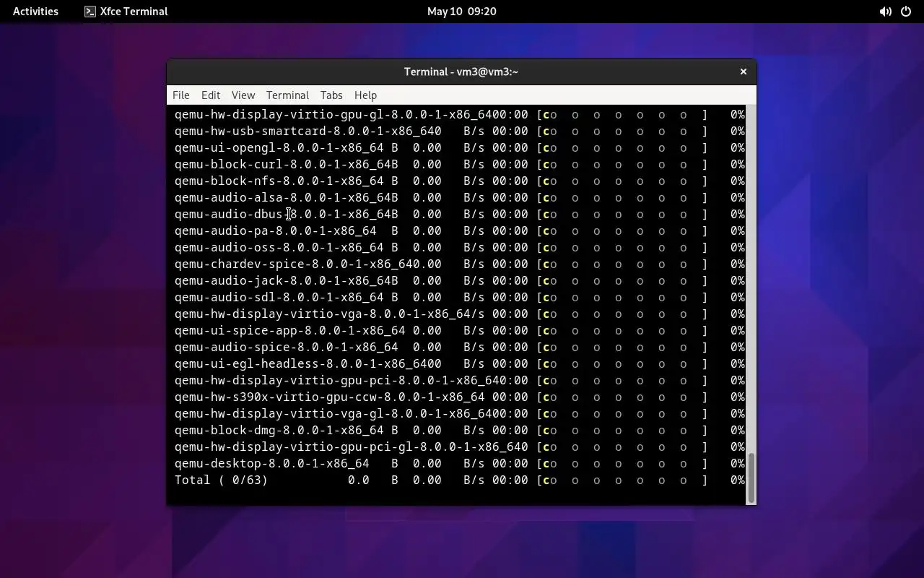Screen dimensions: 924x578
Task: Click the terminal icon in top bar
Action: click(x=90, y=12)
